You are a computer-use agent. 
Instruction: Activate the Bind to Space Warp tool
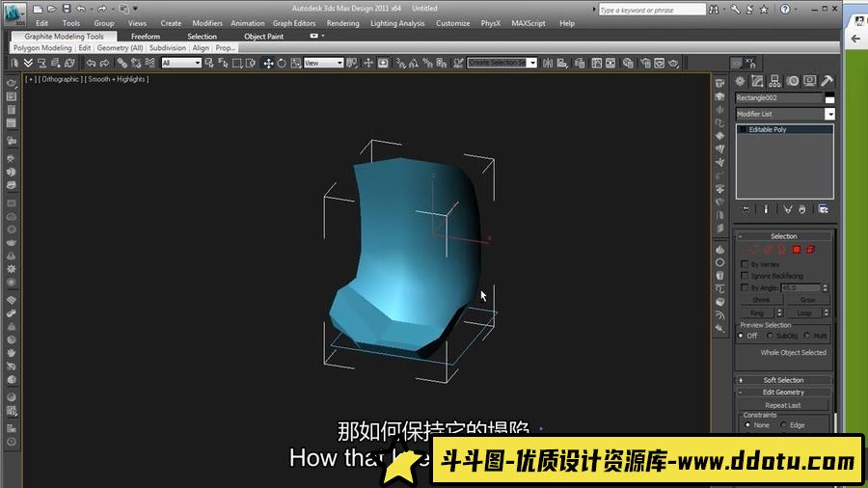tap(150, 63)
